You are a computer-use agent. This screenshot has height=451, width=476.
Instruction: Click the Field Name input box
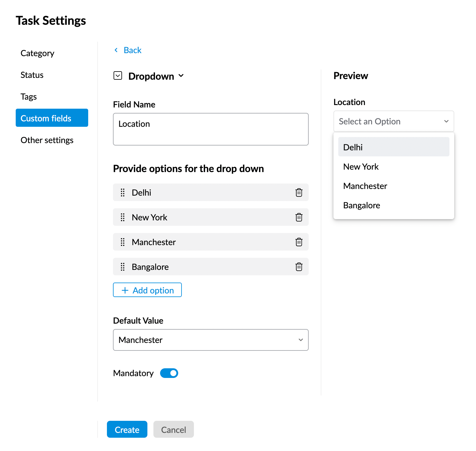point(211,129)
